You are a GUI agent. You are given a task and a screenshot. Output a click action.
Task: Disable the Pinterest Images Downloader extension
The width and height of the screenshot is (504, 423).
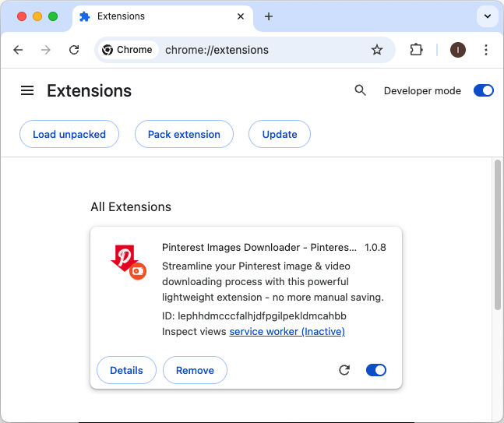(376, 370)
